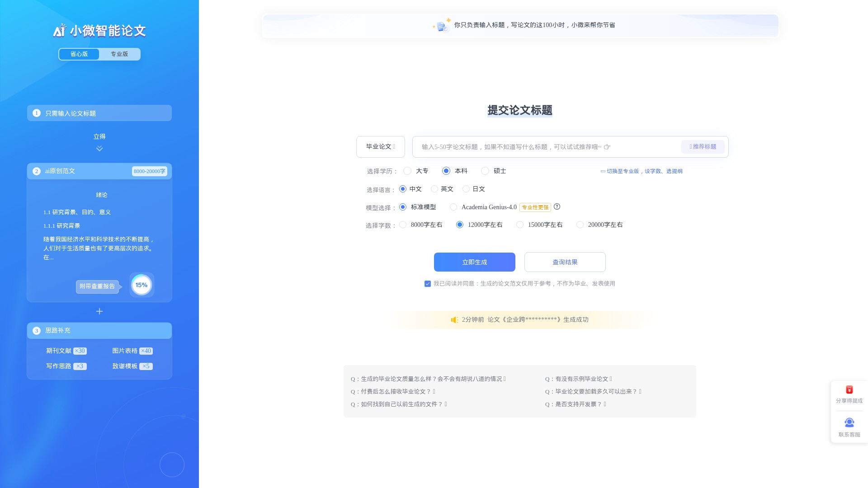Screen dimensions: 868x488
Task: Expand the FAQ about generated paper quality
Action: coord(428,379)
